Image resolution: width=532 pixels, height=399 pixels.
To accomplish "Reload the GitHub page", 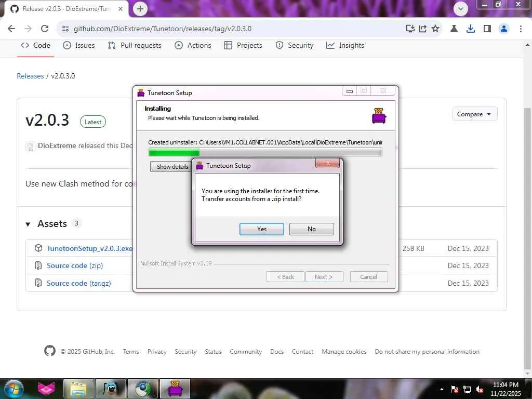I will pyautogui.click(x=45, y=29).
